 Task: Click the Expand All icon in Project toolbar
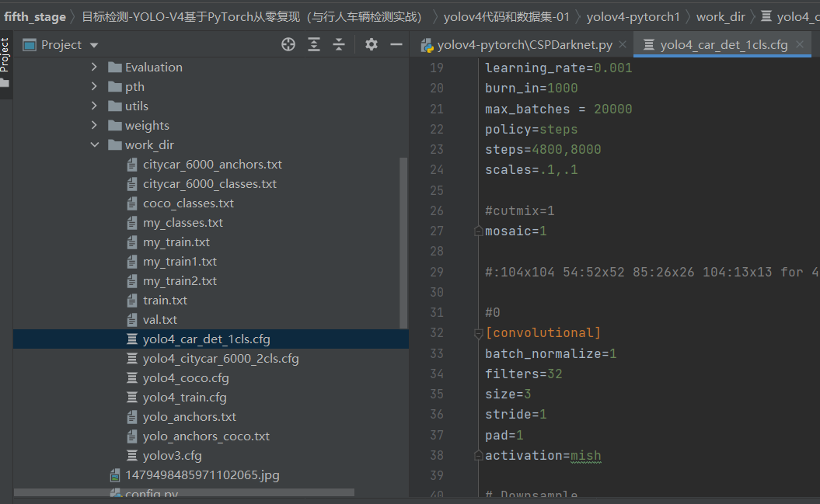click(x=313, y=44)
